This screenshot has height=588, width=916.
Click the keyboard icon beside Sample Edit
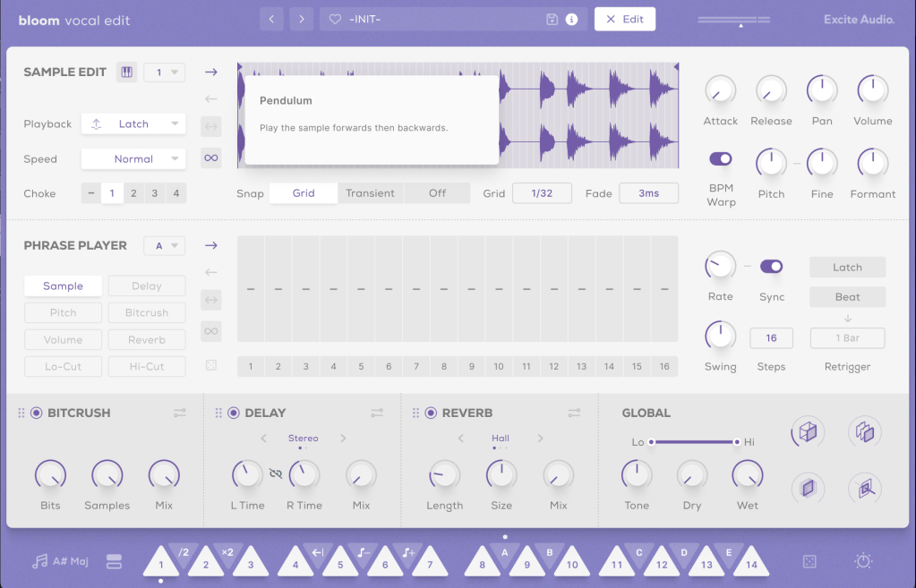(126, 72)
